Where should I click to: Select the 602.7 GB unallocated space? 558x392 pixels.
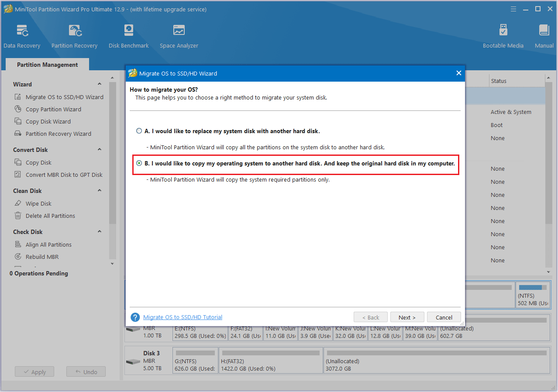494,328
